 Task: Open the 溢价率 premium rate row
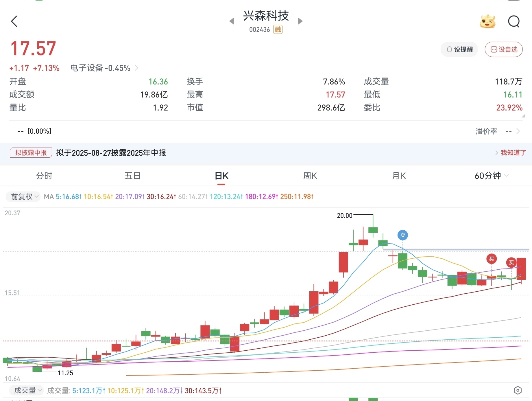click(x=498, y=131)
